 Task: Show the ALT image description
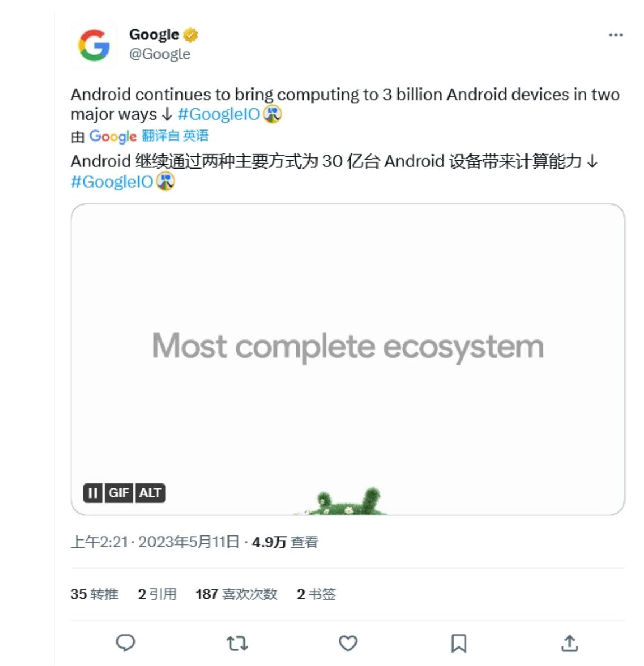pos(150,493)
